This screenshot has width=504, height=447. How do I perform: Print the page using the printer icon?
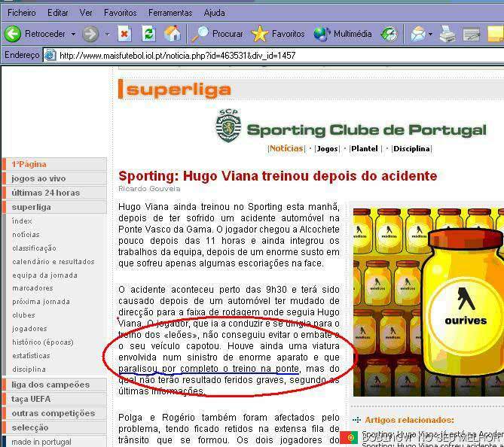coord(447,34)
